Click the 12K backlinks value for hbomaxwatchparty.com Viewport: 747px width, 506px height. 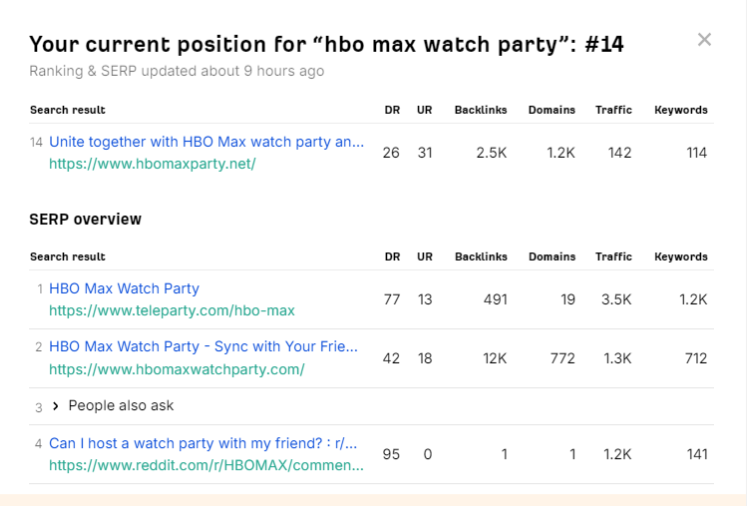click(495, 358)
